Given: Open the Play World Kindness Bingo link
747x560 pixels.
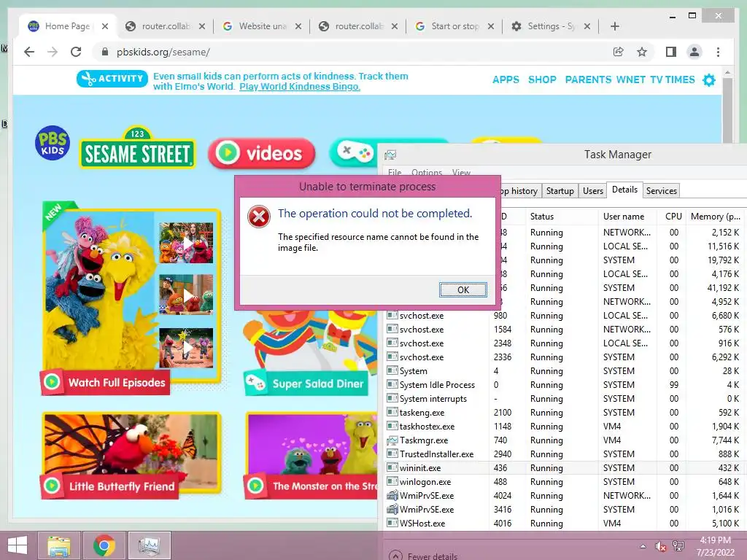Looking at the screenshot, I should coord(300,87).
